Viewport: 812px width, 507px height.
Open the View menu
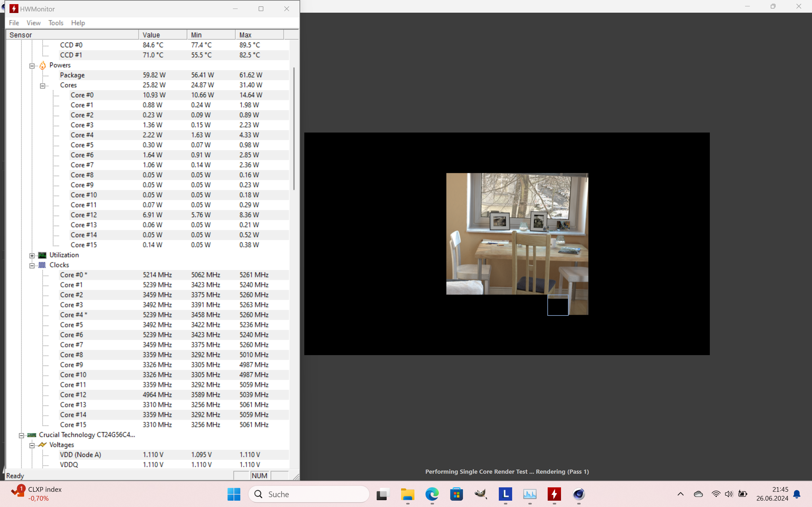click(34, 23)
